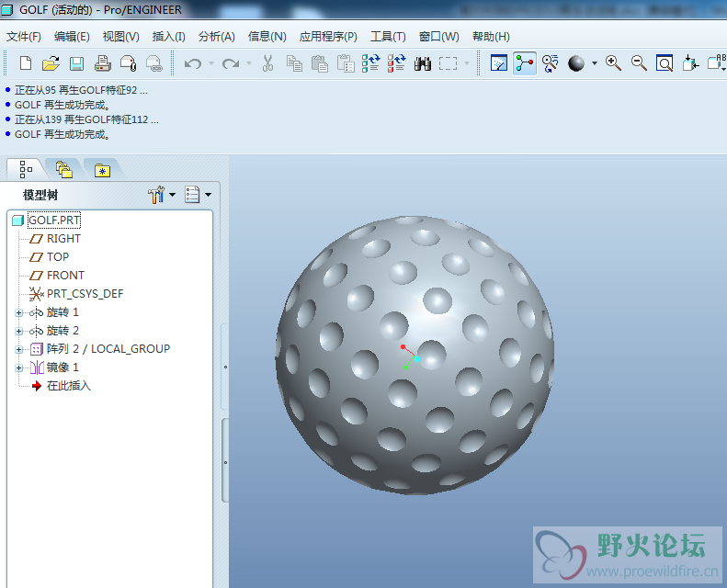Click the shaded sphere appearance icon
Image resolution: width=727 pixels, height=588 pixels.
576,63
